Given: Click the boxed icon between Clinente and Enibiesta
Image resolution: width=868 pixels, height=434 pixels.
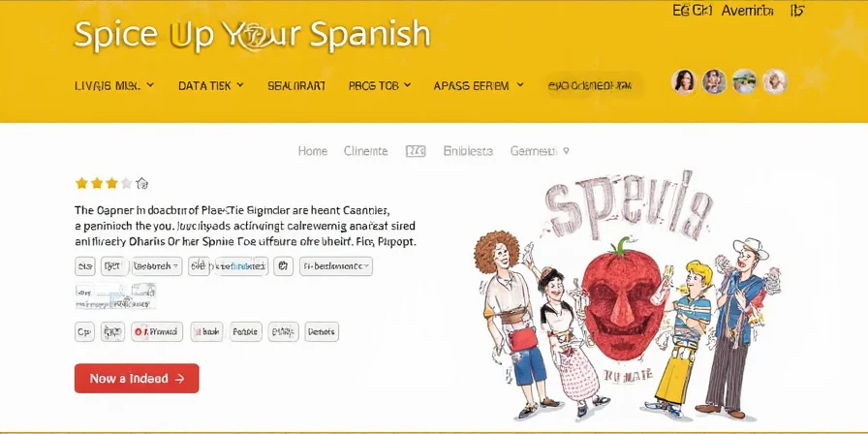Looking at the screenshot, I should [416, 151].
